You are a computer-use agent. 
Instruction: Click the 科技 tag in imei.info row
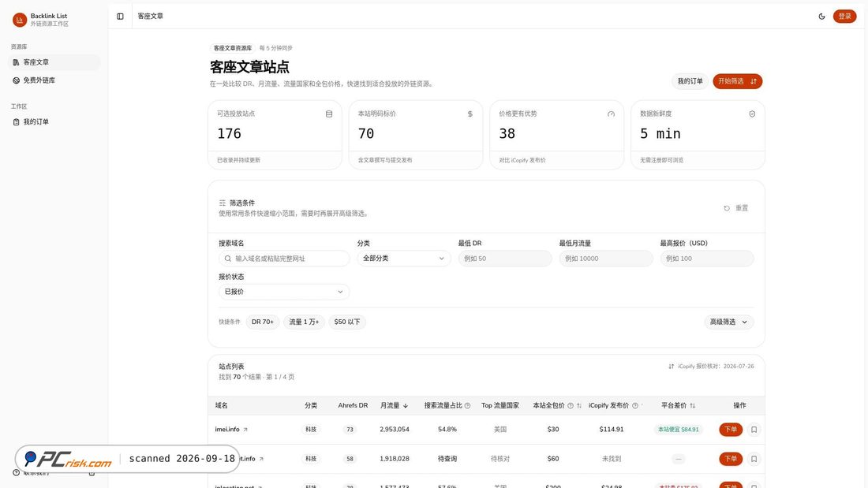coord(311,430)
